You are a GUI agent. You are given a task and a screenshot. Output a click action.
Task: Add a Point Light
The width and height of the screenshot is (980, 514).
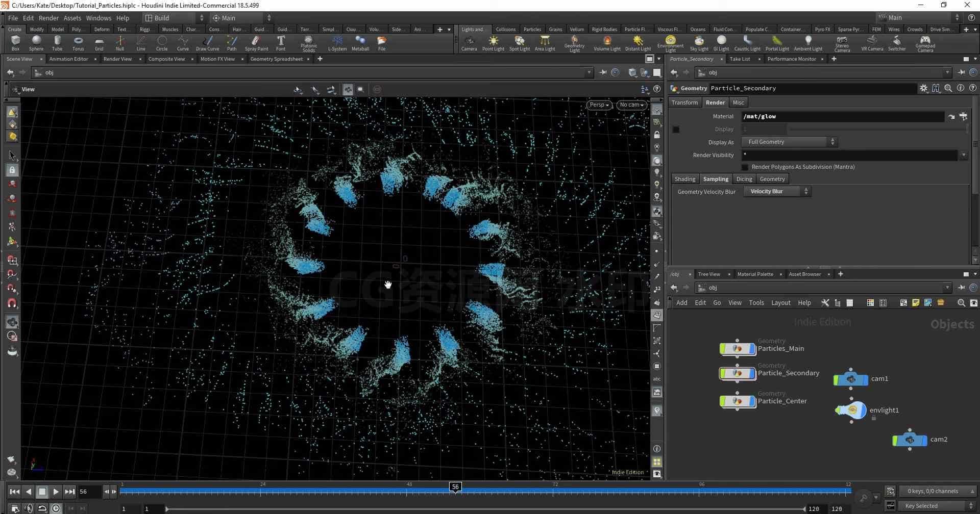pos(493,43)
